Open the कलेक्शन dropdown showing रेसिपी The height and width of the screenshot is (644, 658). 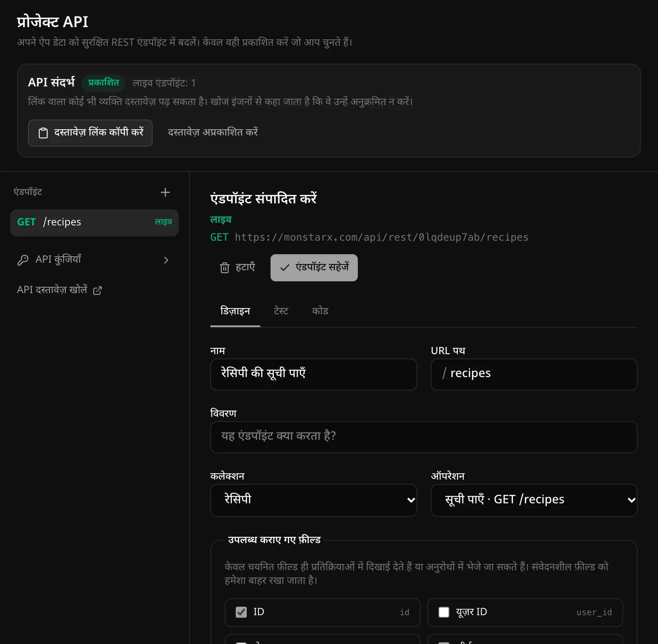coord(314,500)
